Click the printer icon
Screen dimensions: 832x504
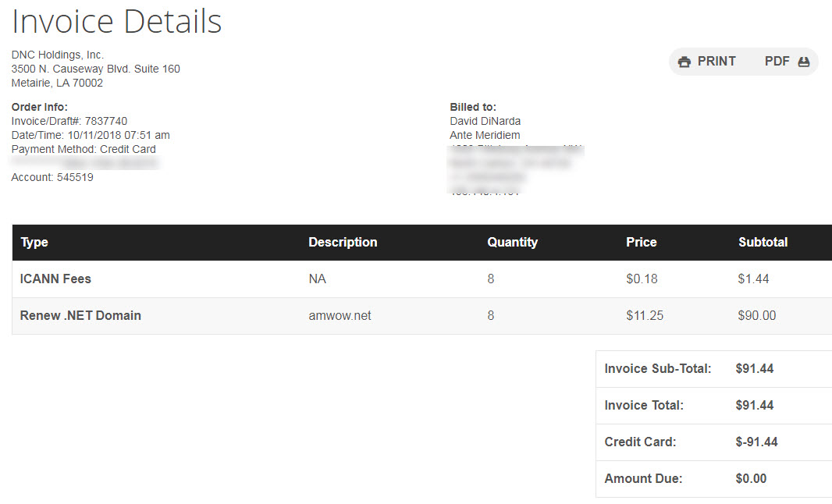click(x=684, y=62)
